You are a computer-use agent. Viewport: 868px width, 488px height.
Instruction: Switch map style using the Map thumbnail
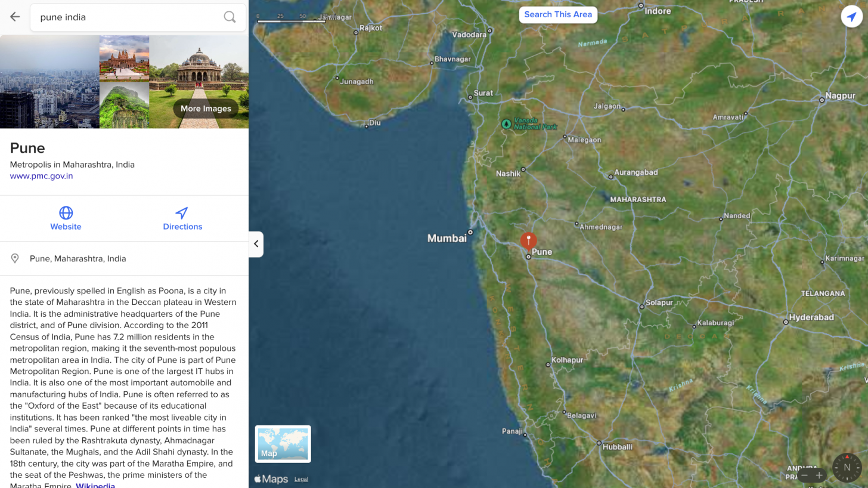pos(283,444)
